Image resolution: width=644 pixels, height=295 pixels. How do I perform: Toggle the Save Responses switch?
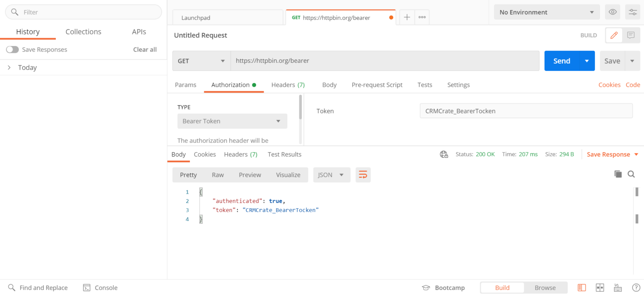13,49
